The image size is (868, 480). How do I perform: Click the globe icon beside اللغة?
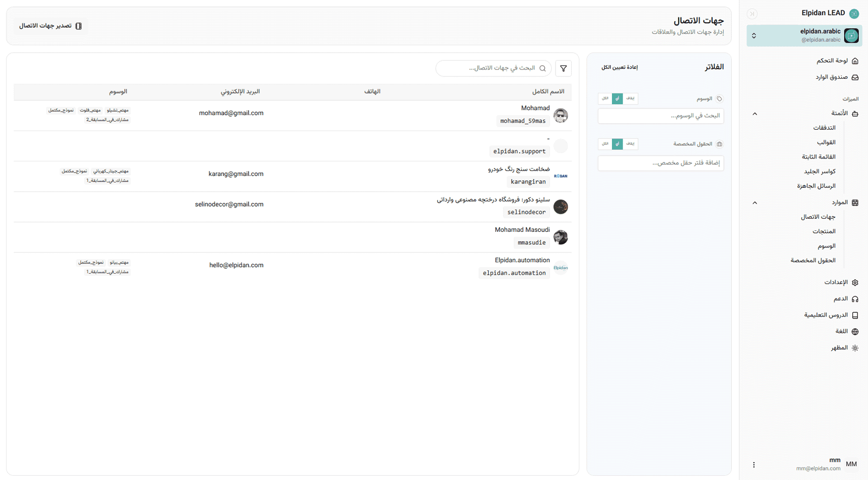pyautogui.click(x=855, y=332)
